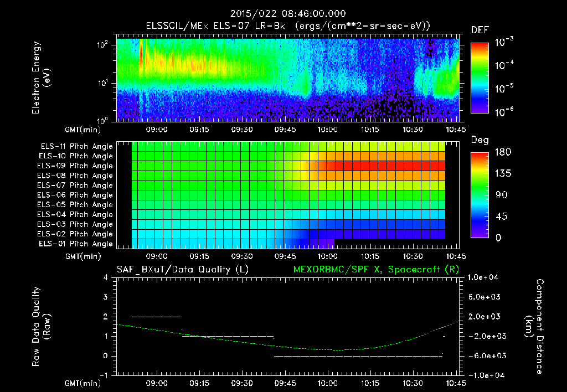Image resolution: width=567 pixels, height=392 pixels.
Task: Click ELS-01 Pitch Angle row label
Action: tap(76, 244)
